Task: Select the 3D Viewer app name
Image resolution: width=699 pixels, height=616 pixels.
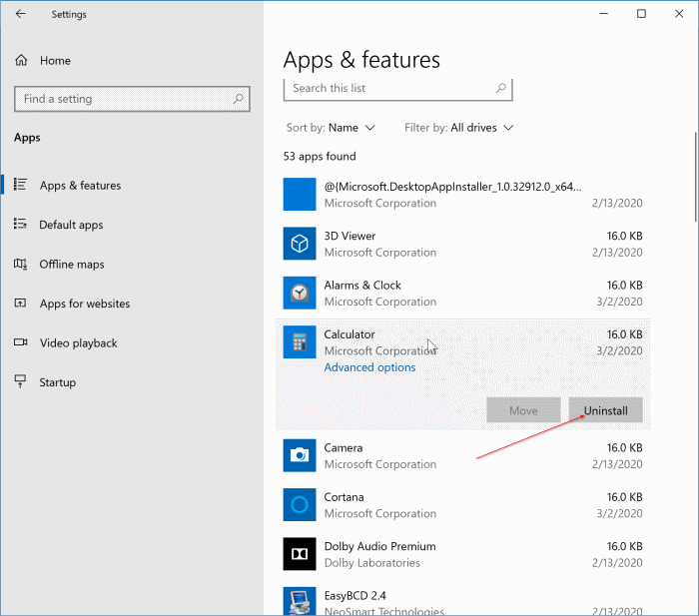Action: 349,236
